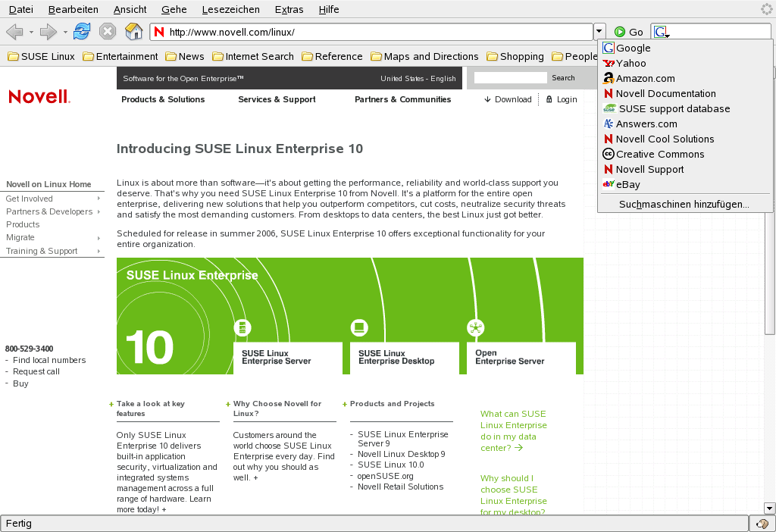776x532 pixels.
Task: Click the Novell site Search button
Action: (x=563, y=78)
